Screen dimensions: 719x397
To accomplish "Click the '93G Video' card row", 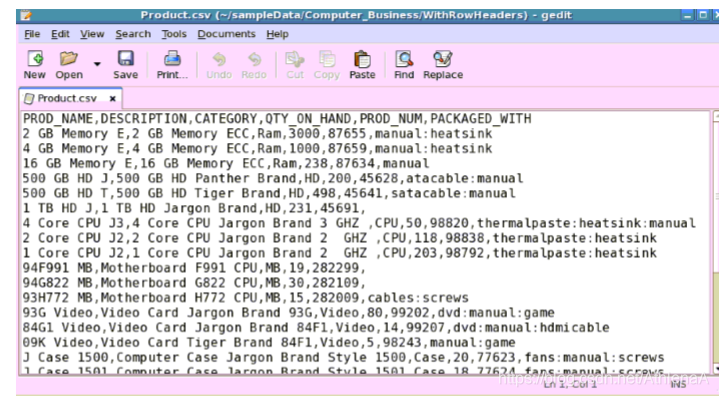I will point(289,313).
